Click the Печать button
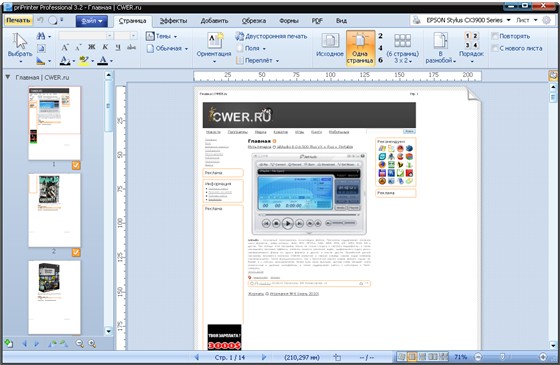The image size is (560, 365). [x=18, y=20]
